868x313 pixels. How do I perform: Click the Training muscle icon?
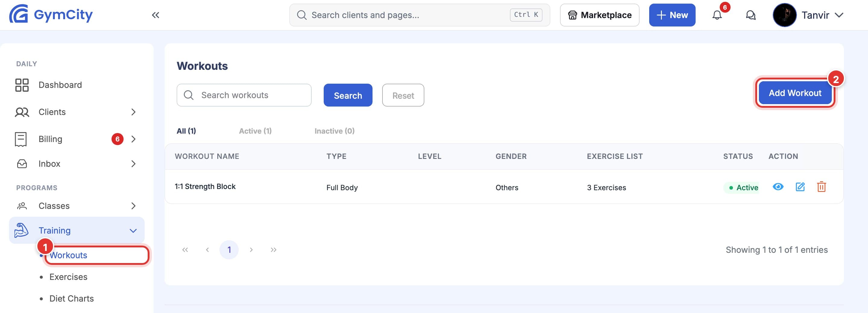(21, 231)
